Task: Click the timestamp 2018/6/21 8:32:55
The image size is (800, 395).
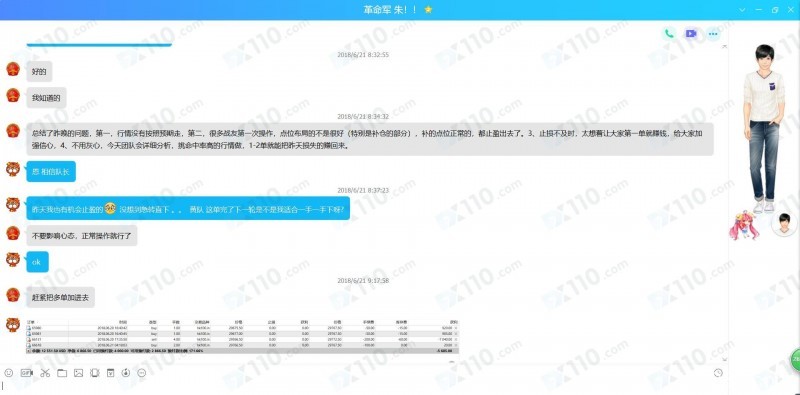Action: [x=363, y=55]
